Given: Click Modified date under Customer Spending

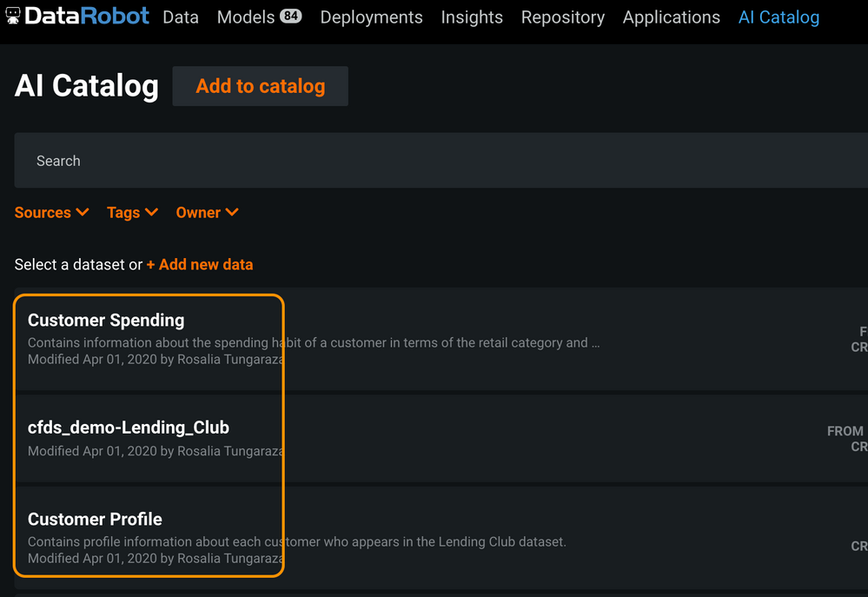Looking at the screenshot, I should (x=156, y=360).
